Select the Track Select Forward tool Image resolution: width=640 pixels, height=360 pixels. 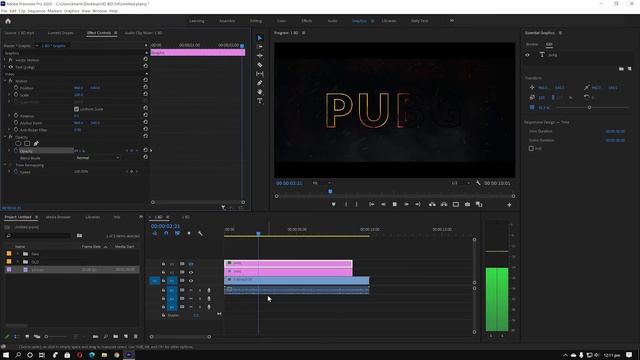point(260,47)
